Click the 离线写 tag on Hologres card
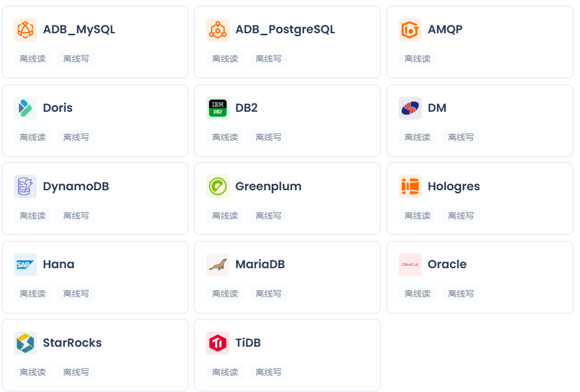Image resolution: width=580 pixels, height=392 pixels. (460, 216)
